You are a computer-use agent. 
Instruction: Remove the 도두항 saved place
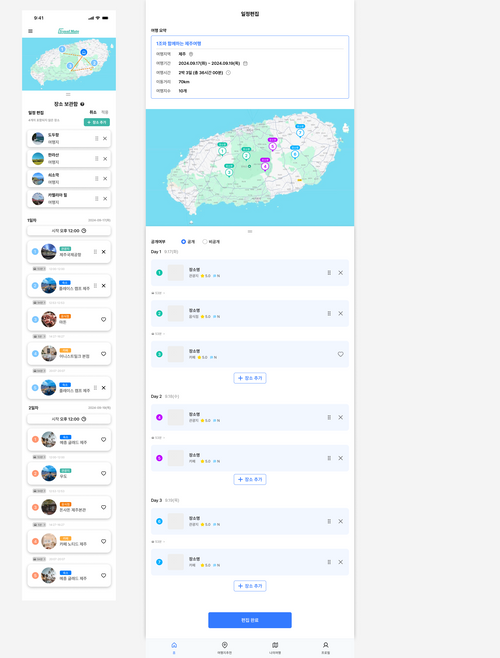click(x=105, y=138)
